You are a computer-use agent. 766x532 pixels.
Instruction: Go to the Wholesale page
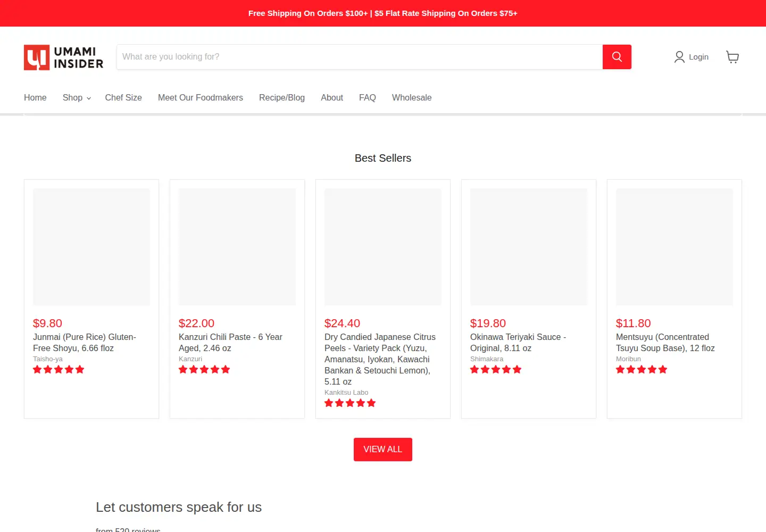(412, 98)
